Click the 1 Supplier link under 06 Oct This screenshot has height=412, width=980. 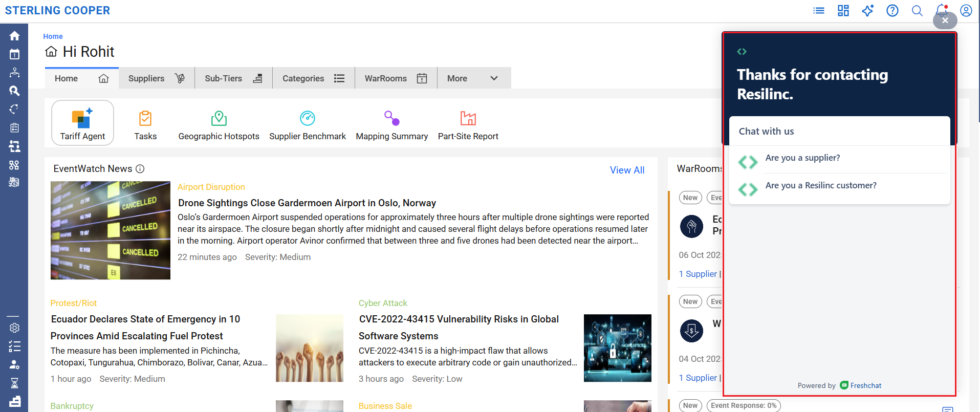pos(698,274)
